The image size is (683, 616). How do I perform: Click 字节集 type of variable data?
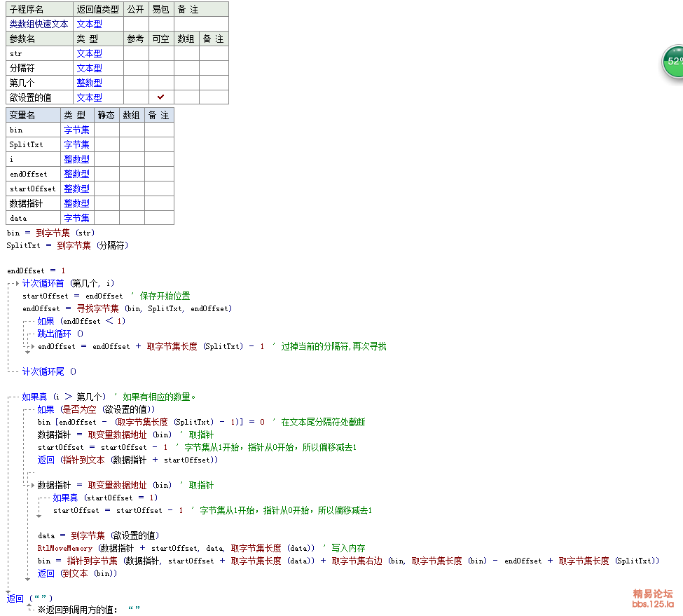coord(76,218)
